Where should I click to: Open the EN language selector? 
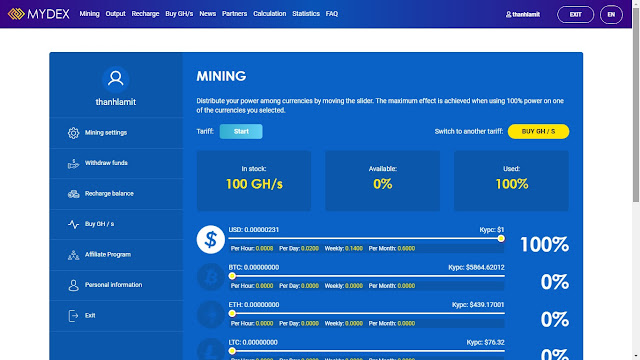pyautogui.click(x=611, y=15)
